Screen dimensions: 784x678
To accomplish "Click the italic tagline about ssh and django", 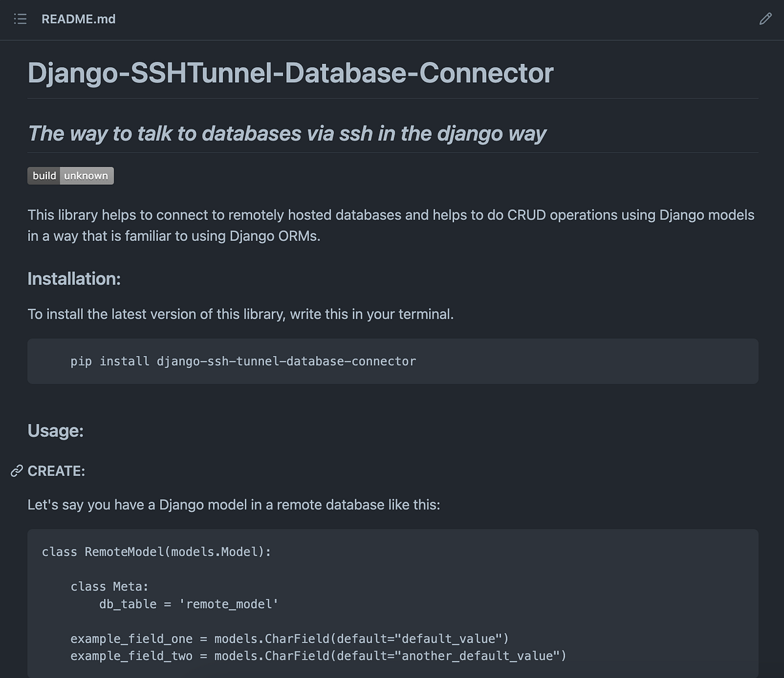I will point(286,133).
